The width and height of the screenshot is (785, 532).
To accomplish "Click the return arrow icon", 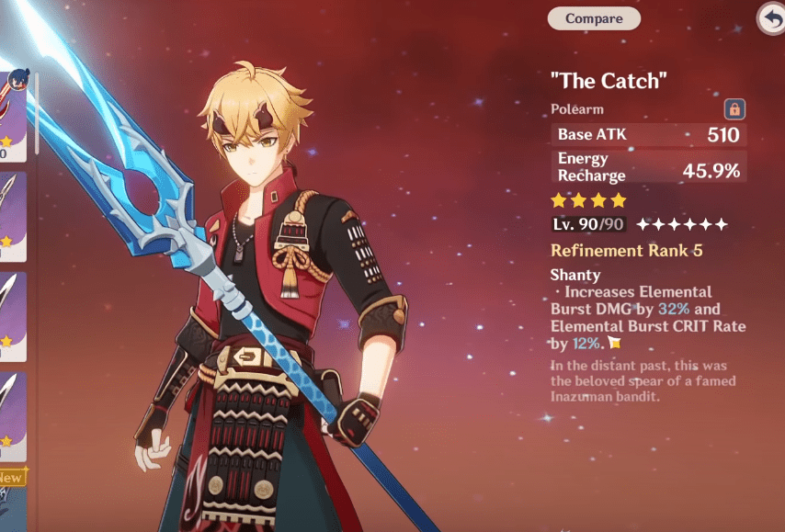I will [x=772, y=19].
